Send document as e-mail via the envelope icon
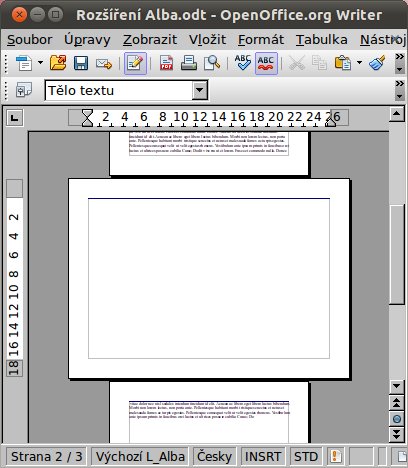Viewport: 408px width, 468px height. click(104, 63)
